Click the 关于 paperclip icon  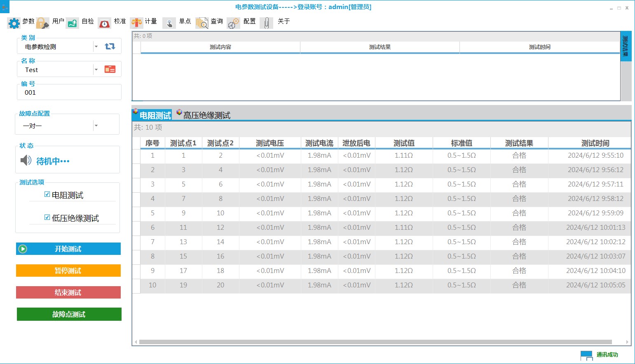tap(267, 23)
